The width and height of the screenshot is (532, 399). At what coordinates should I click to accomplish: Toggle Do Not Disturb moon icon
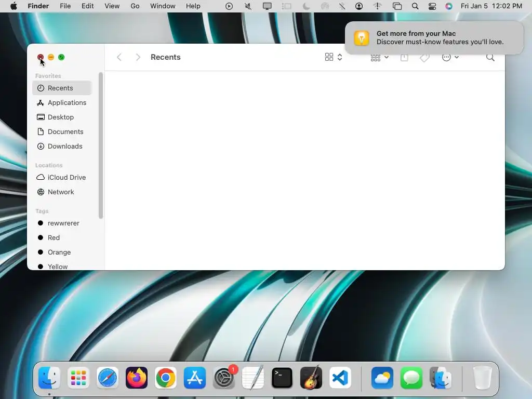tap(306, 6)
